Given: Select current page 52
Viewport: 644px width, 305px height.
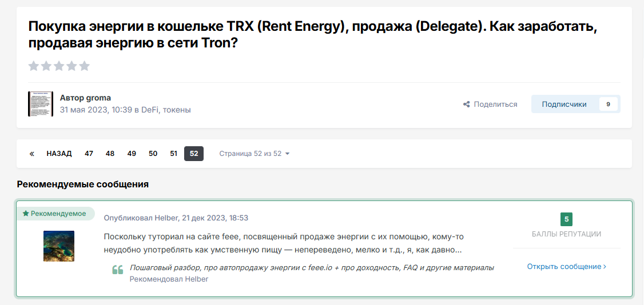Looking at the screenshot, I should (194, 154).
